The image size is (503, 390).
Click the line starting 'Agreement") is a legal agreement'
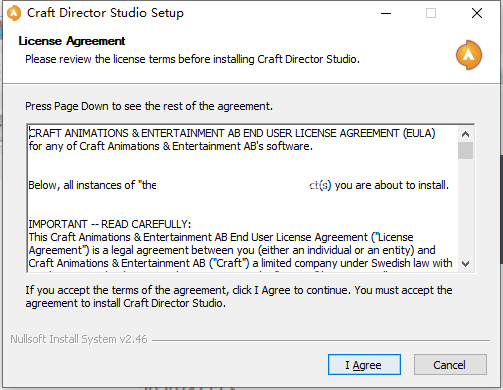[x=232, y=250]
